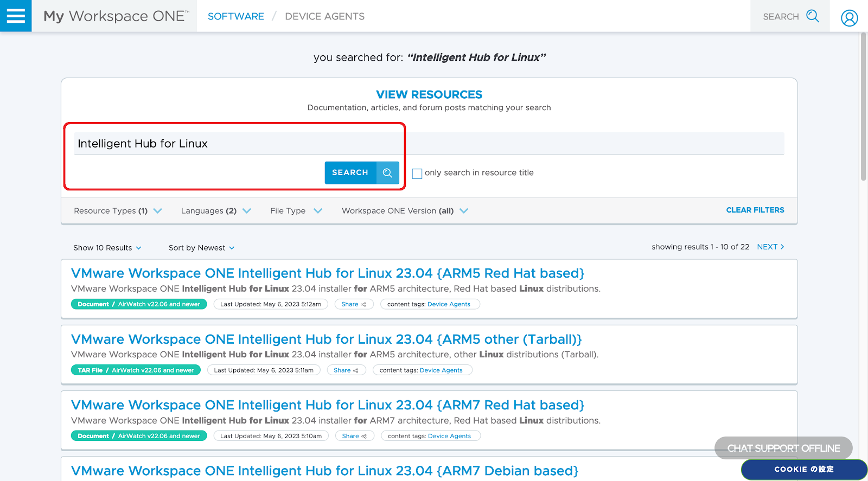Expand Workspace ONE Version filter

(405, 211)
